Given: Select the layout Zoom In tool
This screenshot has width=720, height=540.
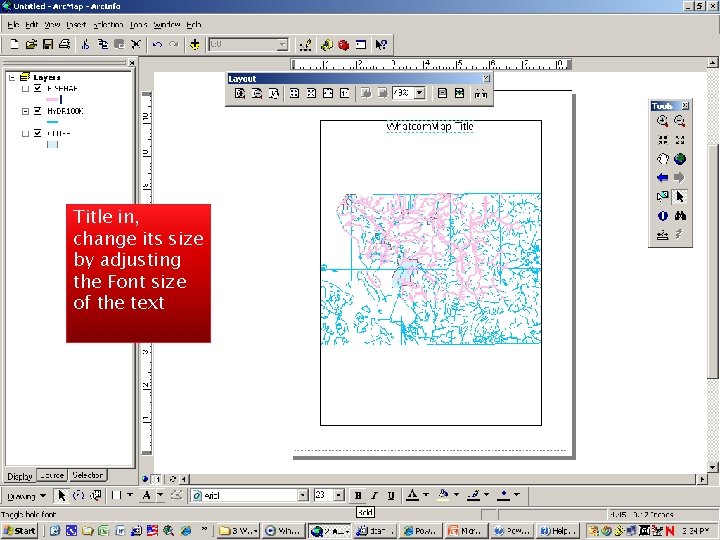Looking at the screenshot, I should click(x=240, y=94).
